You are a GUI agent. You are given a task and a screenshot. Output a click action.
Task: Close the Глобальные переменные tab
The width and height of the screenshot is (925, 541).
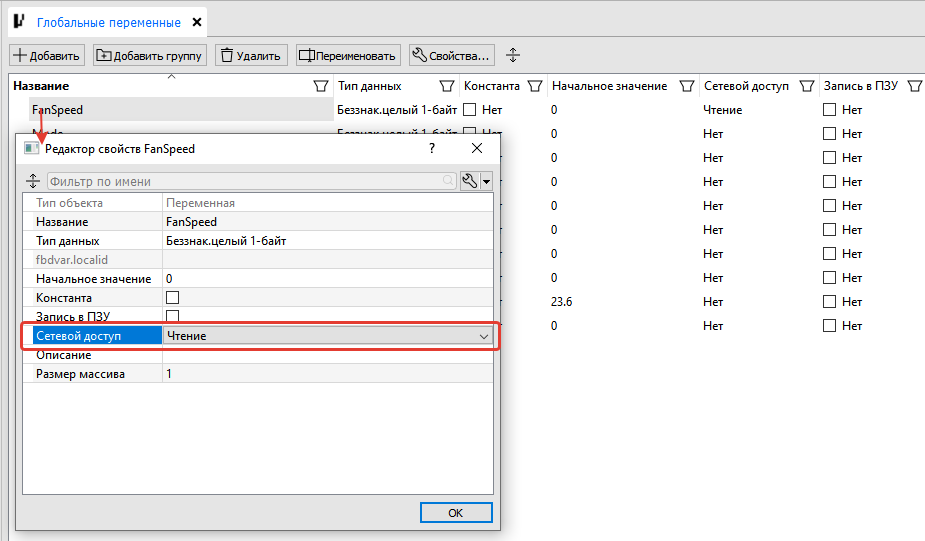pos(196,22)
